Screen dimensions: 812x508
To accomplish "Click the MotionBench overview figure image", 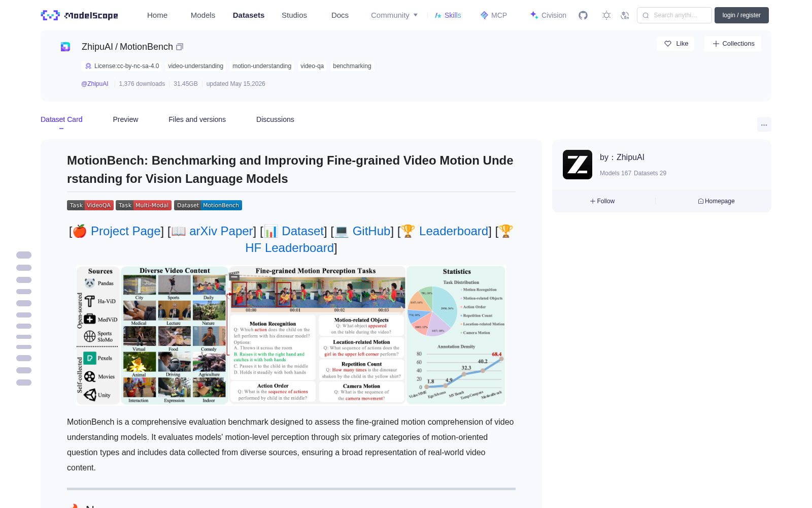I will (x=291, y=335).
